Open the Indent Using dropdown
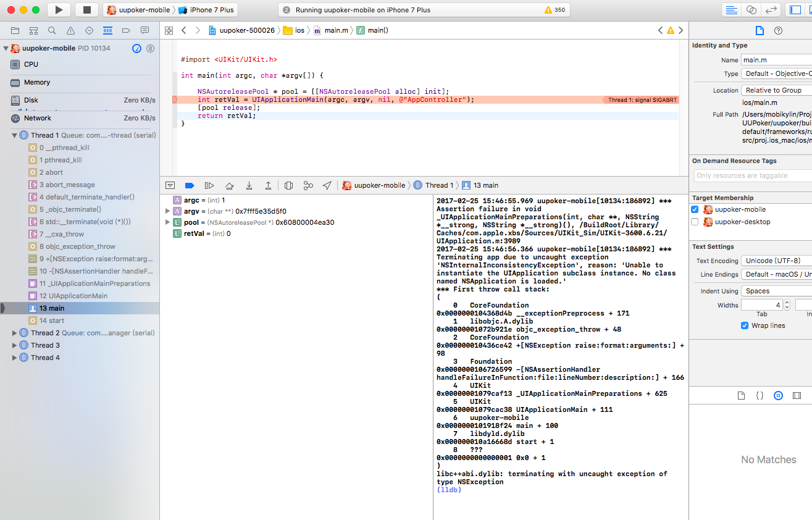The height and width of the screenshot is (520, 812). coord(777,291)
